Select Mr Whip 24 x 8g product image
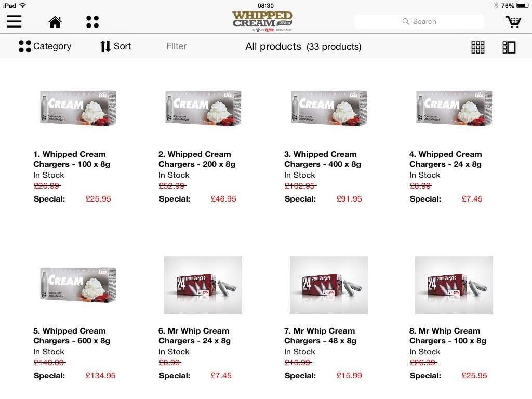 203,285
